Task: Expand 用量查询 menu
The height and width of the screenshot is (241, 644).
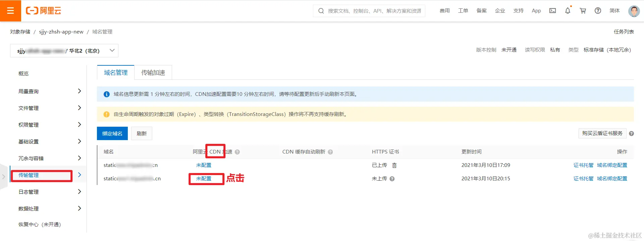Action: (x=79, y=91)
